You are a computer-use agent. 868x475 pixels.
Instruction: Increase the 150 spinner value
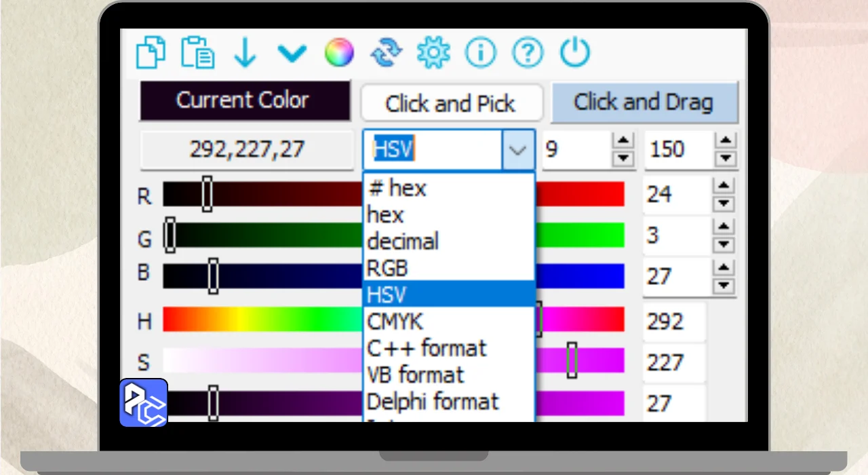coord(726,140)
